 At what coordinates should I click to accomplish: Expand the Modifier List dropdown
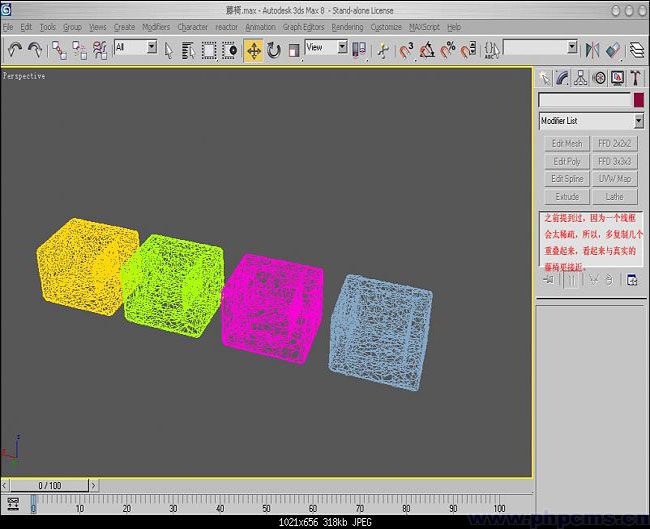point(639,121)
